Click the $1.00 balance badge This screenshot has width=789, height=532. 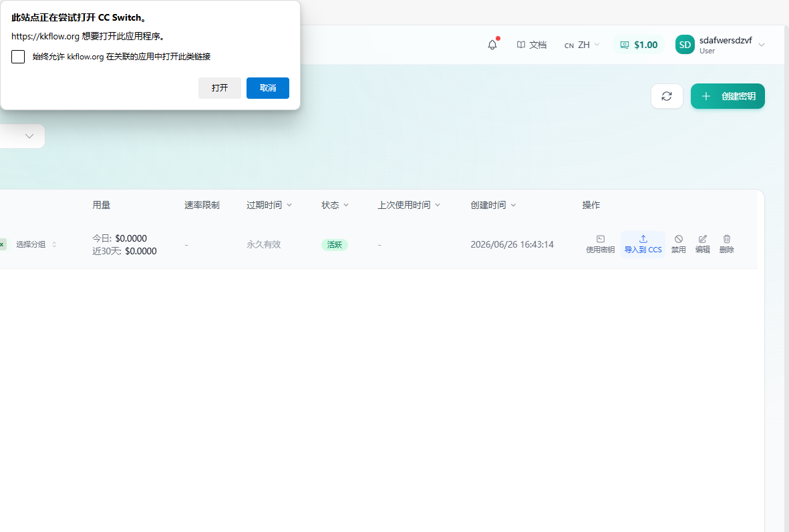pyautogui.click(x=639, y=45)
